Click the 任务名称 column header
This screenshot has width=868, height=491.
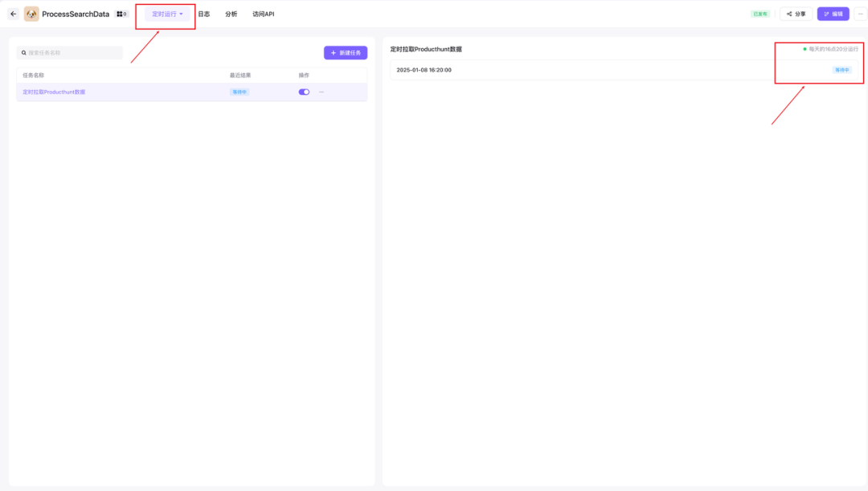coord(33,76)
